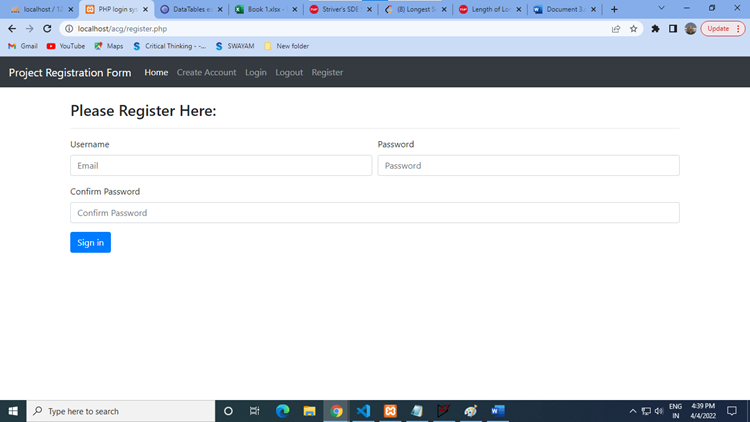
Task: Open the Windows Start menu
Action: [x=13, y=411]
